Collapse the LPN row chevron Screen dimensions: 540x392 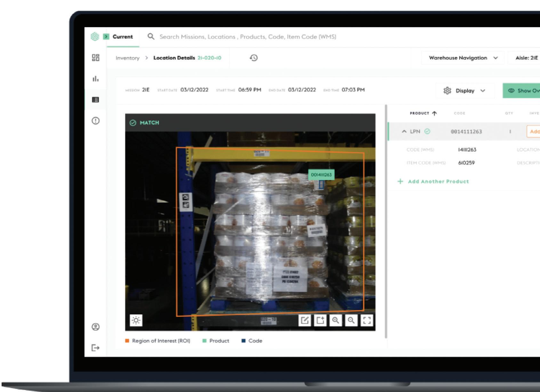click(x=404, y=131)
